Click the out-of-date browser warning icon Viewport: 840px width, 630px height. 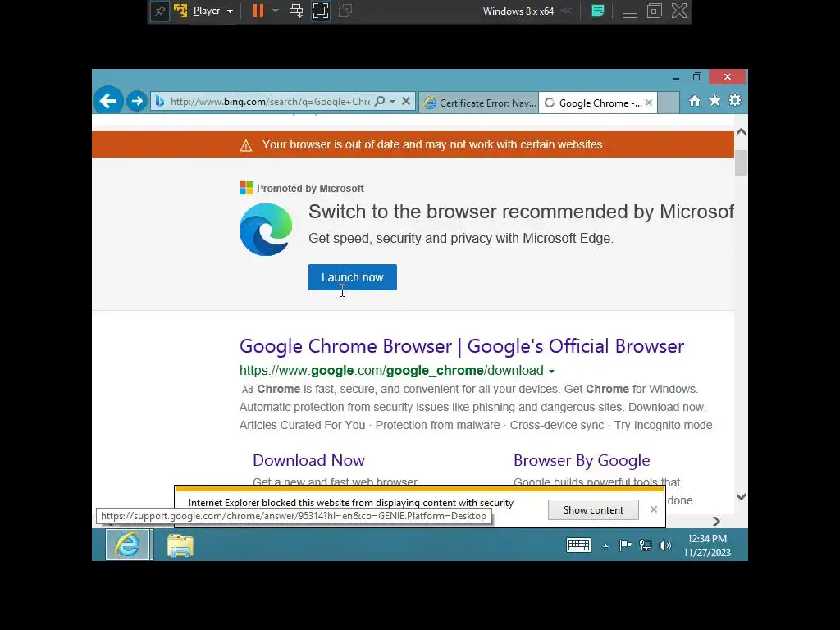[246, 145]
